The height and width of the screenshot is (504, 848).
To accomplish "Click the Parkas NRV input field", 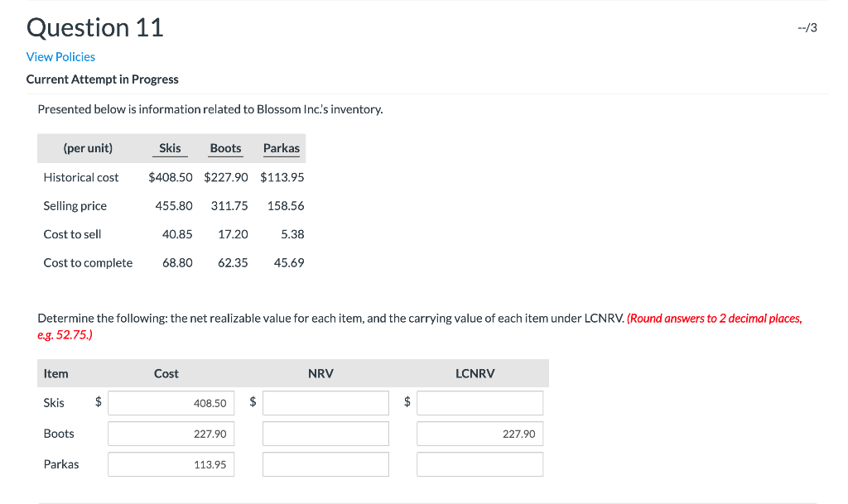I will pyautogui.click(x=325, y=463).
